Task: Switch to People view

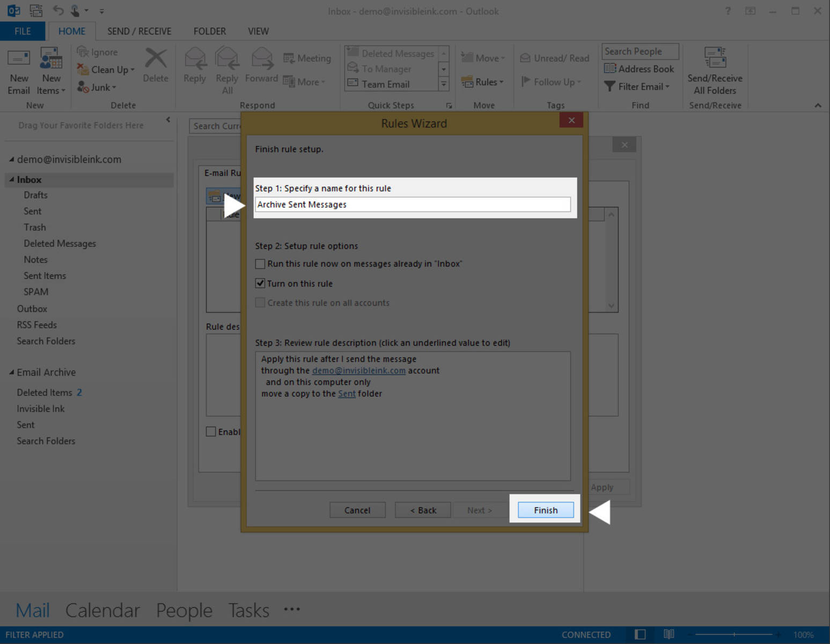Action: coord(184,610)
